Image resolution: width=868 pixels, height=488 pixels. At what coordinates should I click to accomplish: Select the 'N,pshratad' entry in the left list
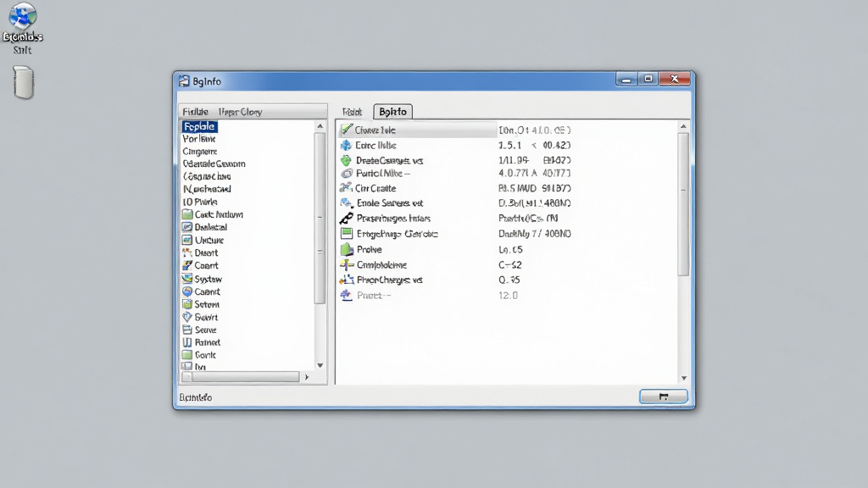[207, 189]
